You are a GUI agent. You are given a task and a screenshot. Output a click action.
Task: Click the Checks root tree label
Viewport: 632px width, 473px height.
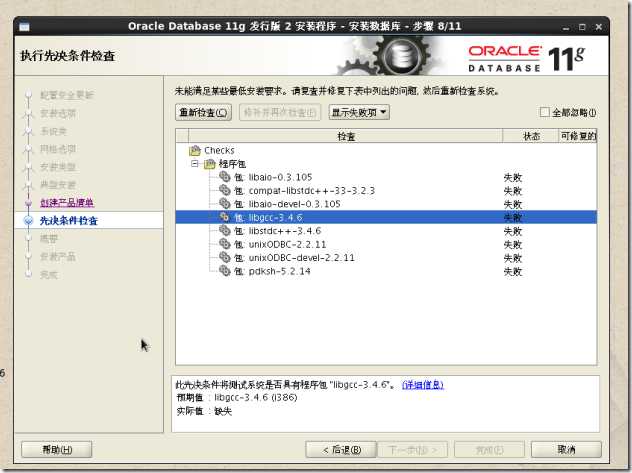(x=219, y=150)
